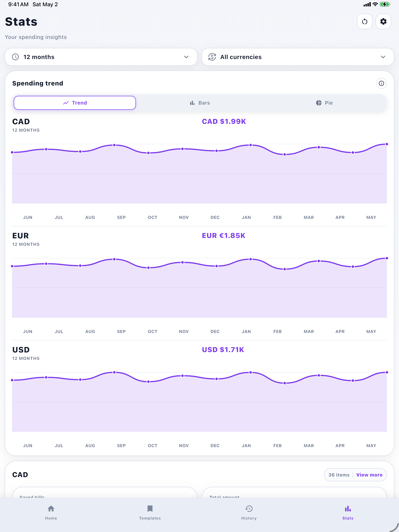The height and width of the screenshot is (532, 399).
Task: Open the History tab
Action: [249, 513]
